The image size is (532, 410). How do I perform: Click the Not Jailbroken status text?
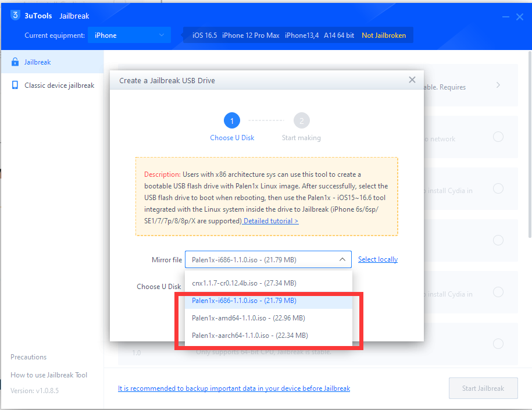pyautogui.click(x=383, y=35)
